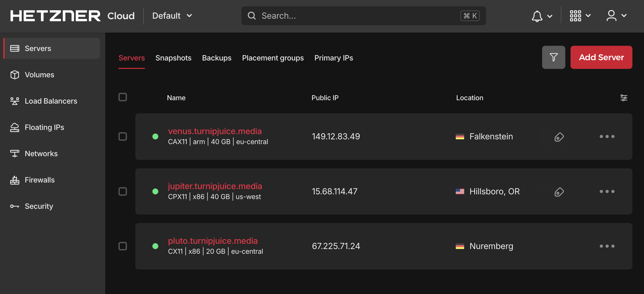Toggle the jupiter.turnipjuice.media checkbox
Viewport: 644px width, 294px height.
(x=122, y=191)
